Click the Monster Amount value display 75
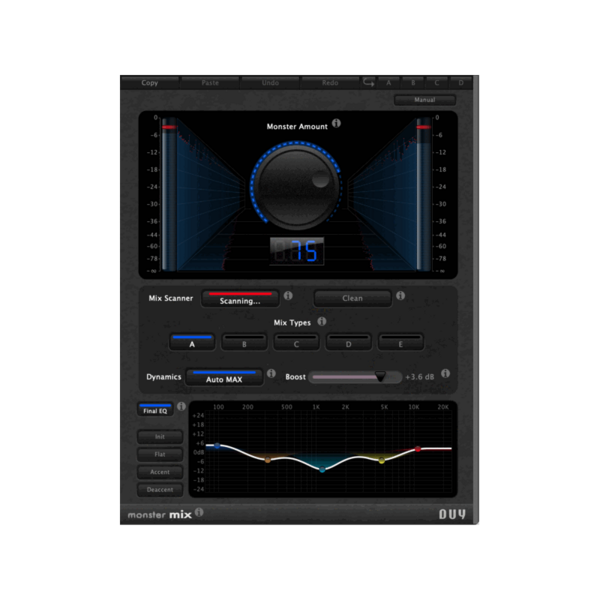The width and height of the screenshot is (600, 600). coord(297,251)
